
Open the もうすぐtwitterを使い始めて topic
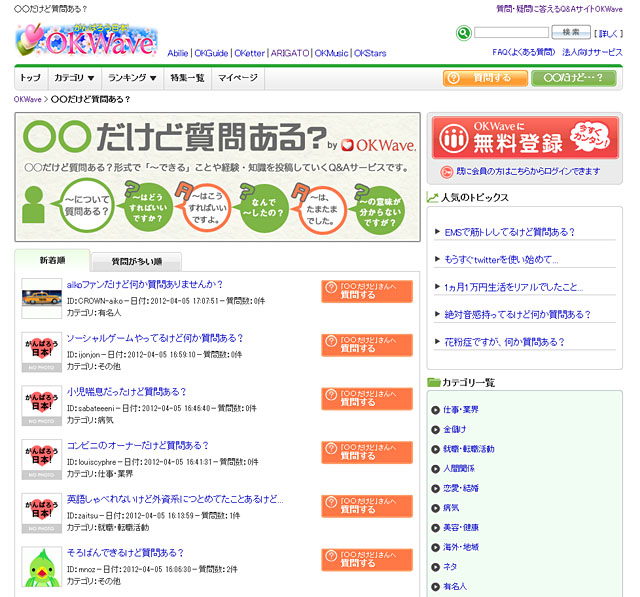(501, 260)
